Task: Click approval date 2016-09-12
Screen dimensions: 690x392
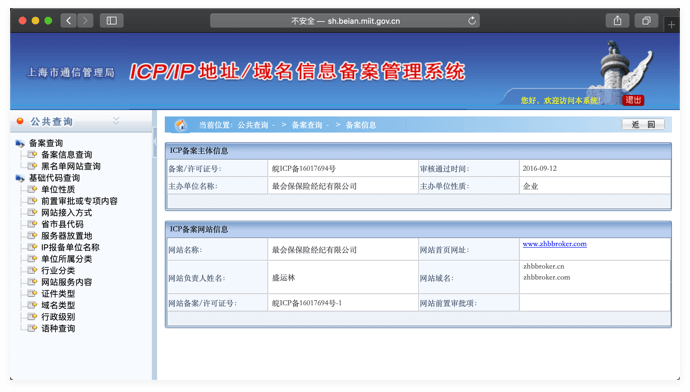Action: [540, 169]
